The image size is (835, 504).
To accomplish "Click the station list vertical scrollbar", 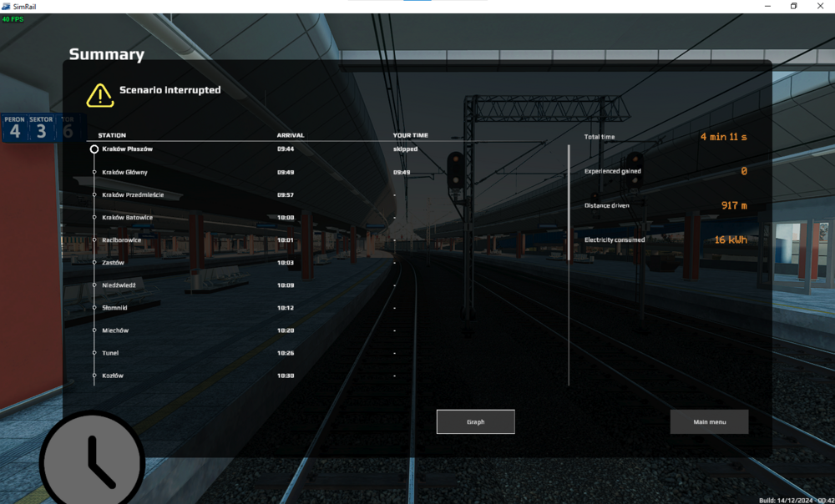I will coord(569,263).
